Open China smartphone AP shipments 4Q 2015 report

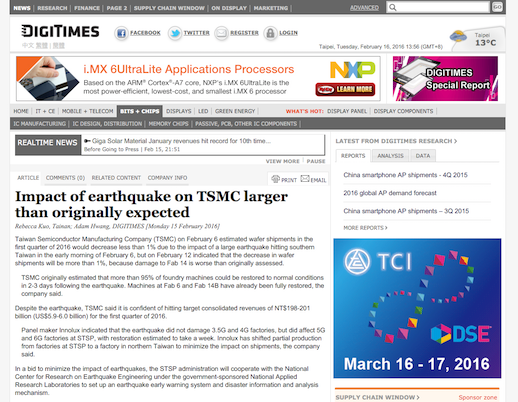click(405, 175)
